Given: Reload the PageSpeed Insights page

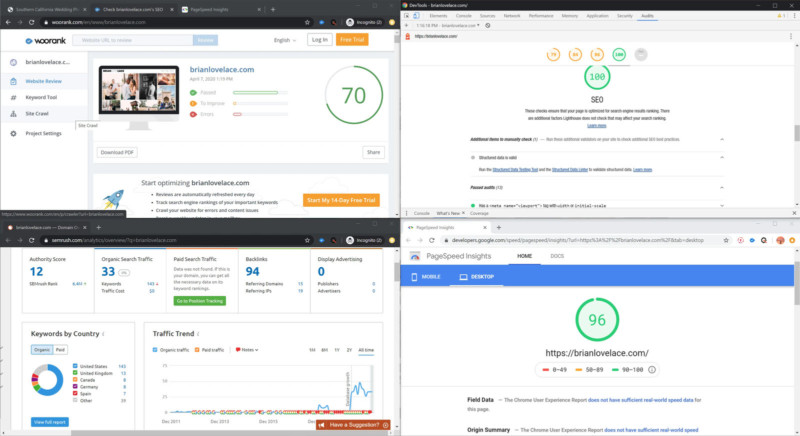Looking at the screenshot, I should pos(432,240).
